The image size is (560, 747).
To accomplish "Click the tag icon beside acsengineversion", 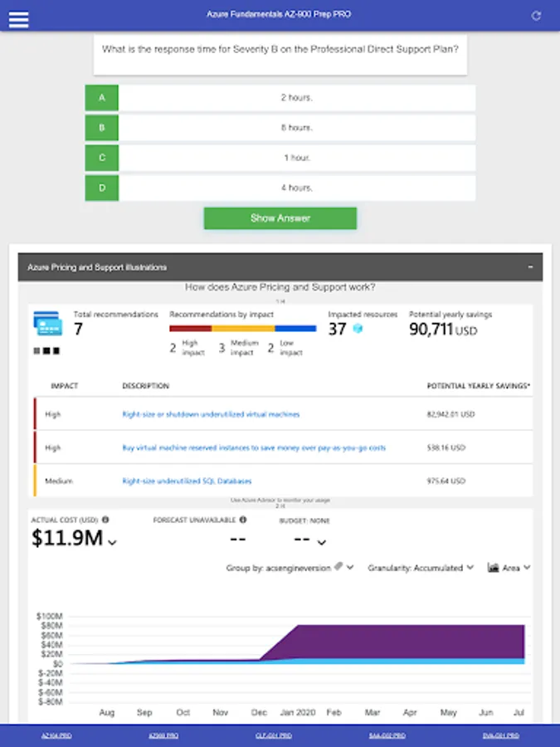I will click(x=338, y=566).
